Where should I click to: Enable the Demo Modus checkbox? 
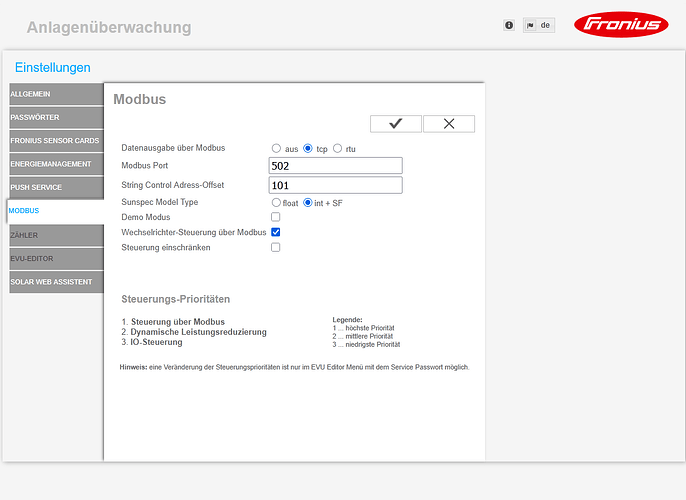click(x=276, y=217)
